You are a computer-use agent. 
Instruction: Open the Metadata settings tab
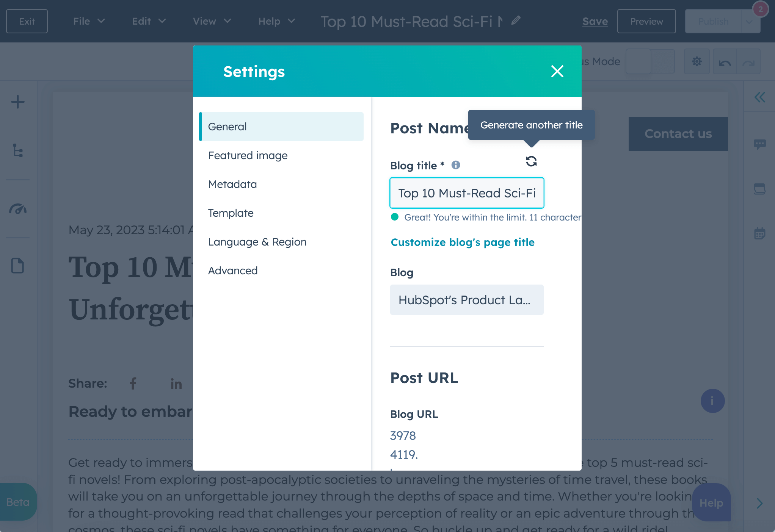tap(233, 184)
